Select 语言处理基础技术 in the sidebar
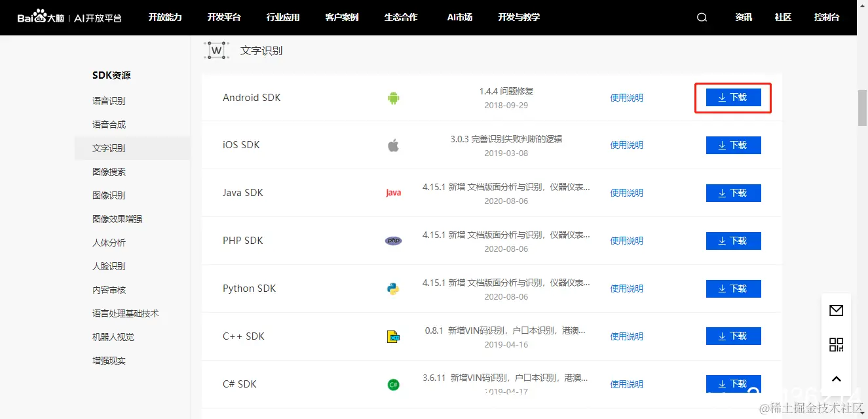Screen dimensions: 868x419 click(x=126, y=313)
